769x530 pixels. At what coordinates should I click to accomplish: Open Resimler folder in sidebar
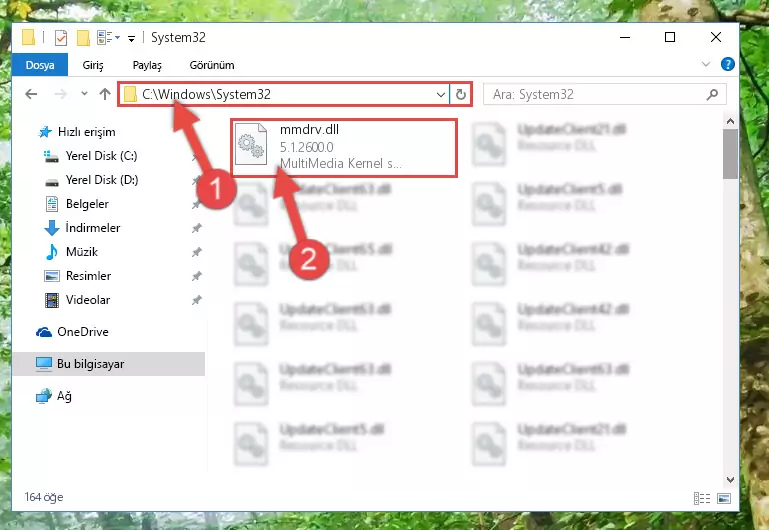click(77, 276)
